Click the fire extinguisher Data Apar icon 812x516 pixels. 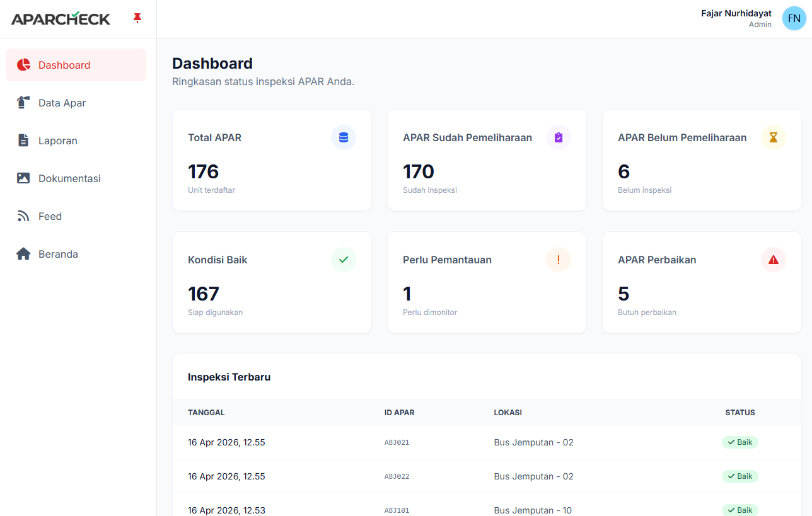click(23, 103)
